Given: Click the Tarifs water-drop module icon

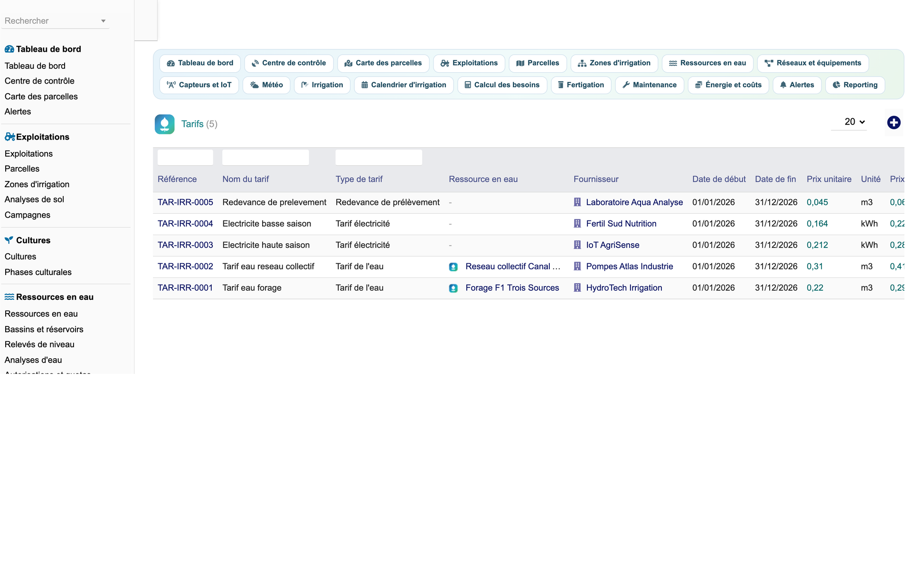Looking at the screenshot, I should 164,124.
